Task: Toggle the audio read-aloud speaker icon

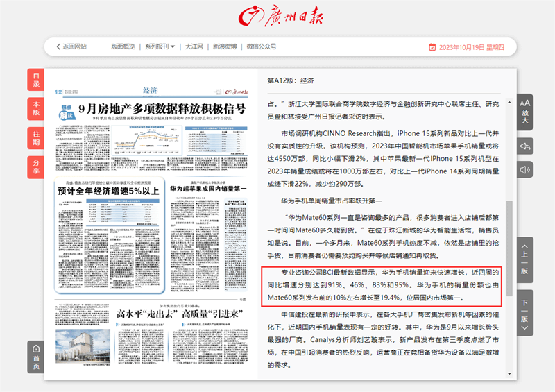Action: point(525,169)
